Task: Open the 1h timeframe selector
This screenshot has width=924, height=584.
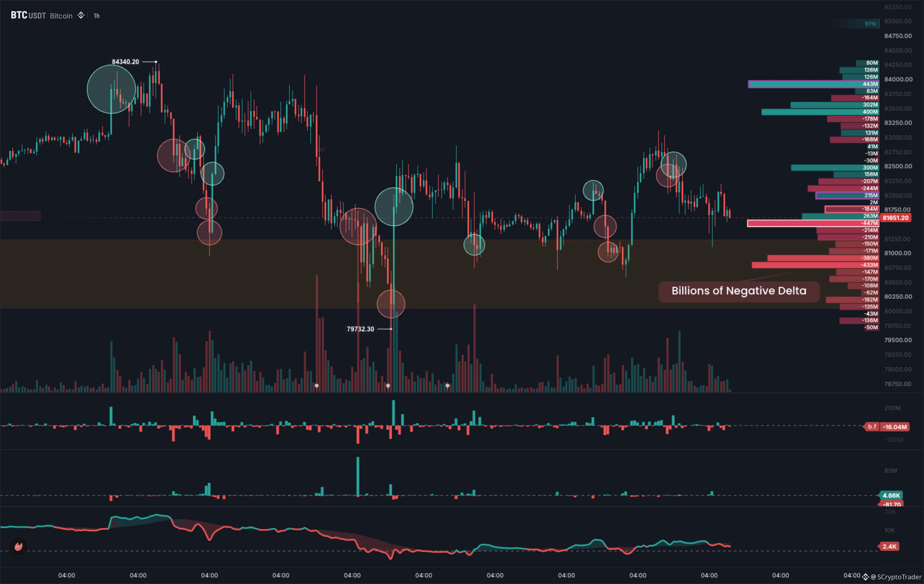Action: [x=97, y=16]
